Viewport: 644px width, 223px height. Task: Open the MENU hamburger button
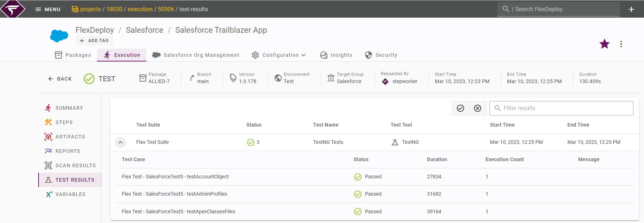coord(48,9)
